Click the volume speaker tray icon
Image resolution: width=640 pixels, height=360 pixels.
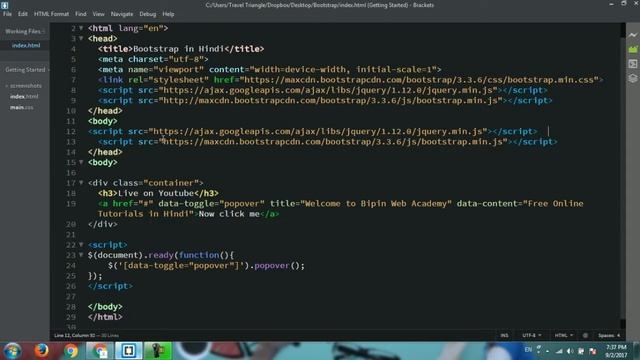pos(570,351)
